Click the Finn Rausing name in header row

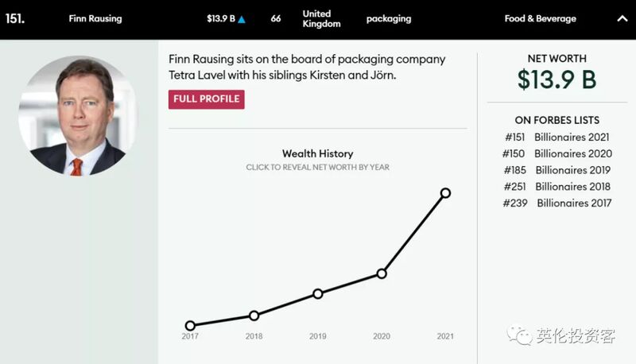(x=95, y=18)
